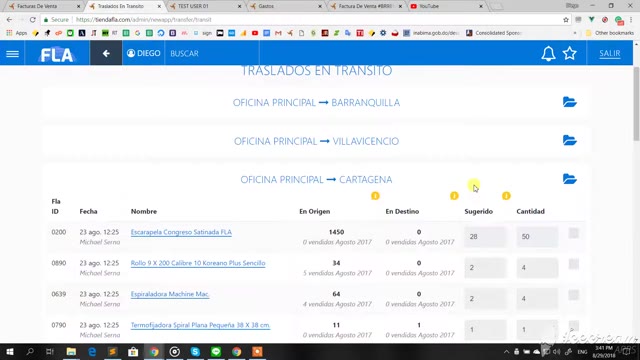Reload the page in Chrome
The width and height of the screenshot is (640, 360).
tap(32, 20)
